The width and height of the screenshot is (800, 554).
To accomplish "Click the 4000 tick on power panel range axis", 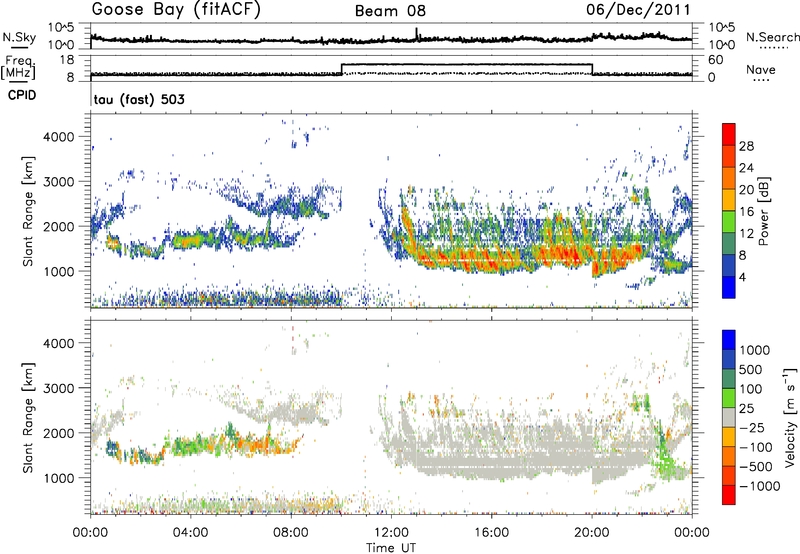I will coord(58,137).
